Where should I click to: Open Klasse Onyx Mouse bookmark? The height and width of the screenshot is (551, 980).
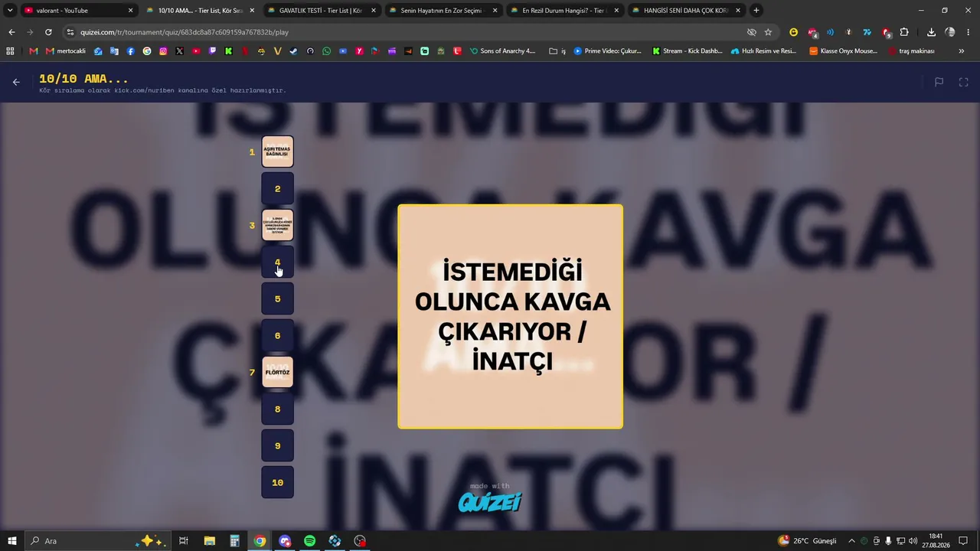pyautogui.click(x=843, y=51)
